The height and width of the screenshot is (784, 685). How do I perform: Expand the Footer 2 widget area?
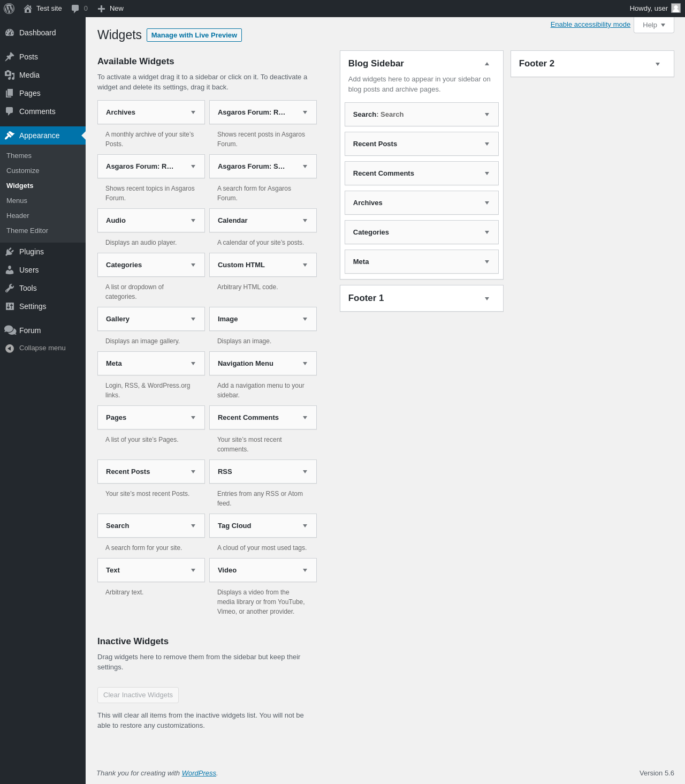pyautogui.click(x=658, y=64)
